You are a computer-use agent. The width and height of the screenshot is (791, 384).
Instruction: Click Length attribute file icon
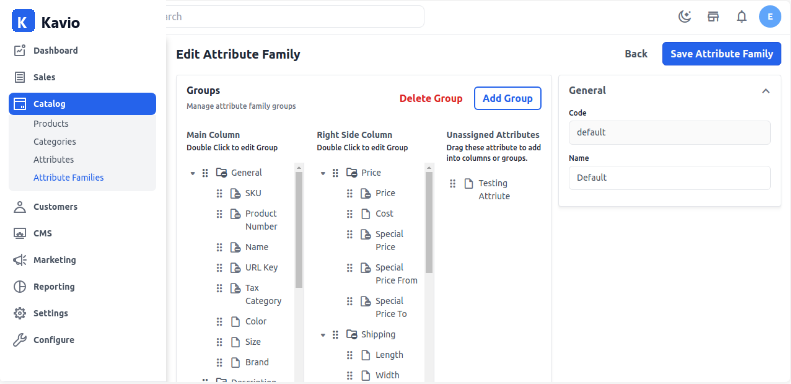click(x=365, y=355)
